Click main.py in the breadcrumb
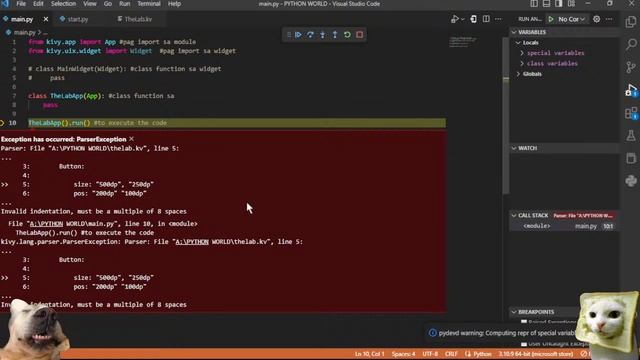The width and height of the screenshot is (640, 360). 24,32
